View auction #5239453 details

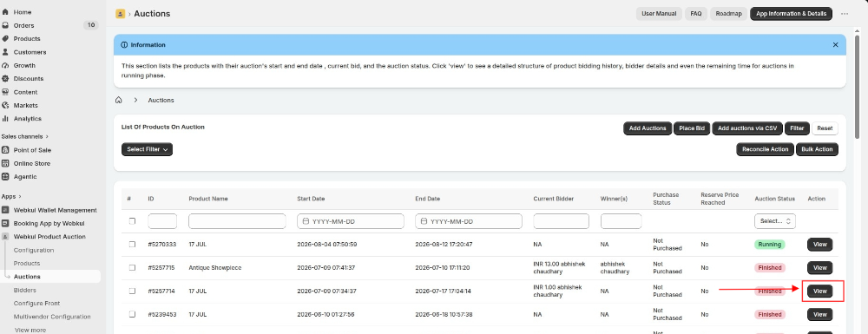820,314
